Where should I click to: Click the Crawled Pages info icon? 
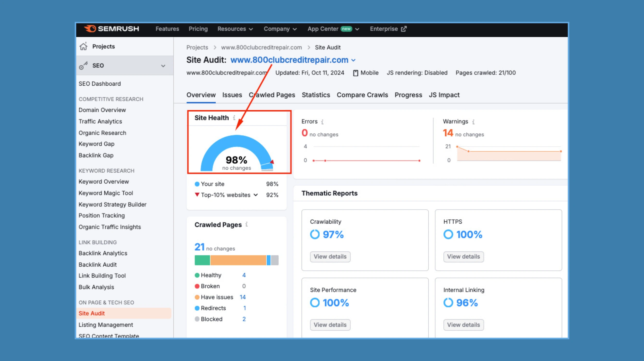point(247,224)
